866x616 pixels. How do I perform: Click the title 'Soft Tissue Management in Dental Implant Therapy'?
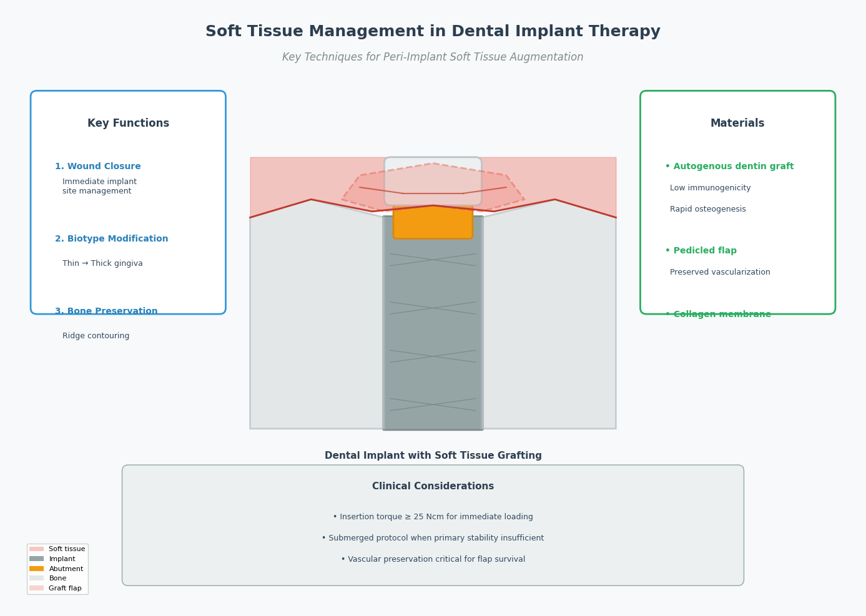433,32
